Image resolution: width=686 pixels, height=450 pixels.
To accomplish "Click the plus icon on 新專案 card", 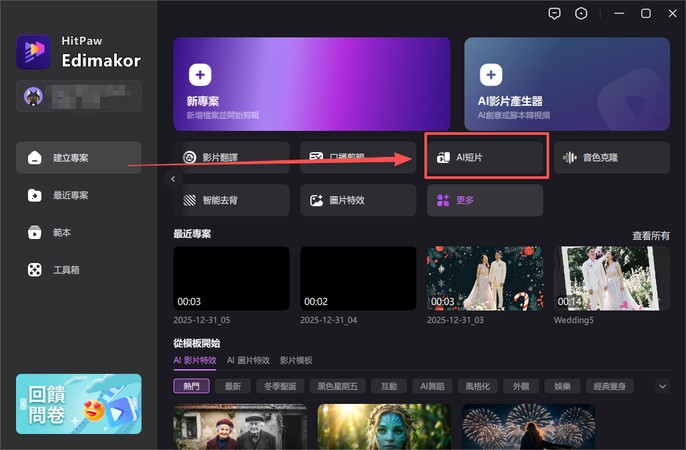I will coord(200,75).
